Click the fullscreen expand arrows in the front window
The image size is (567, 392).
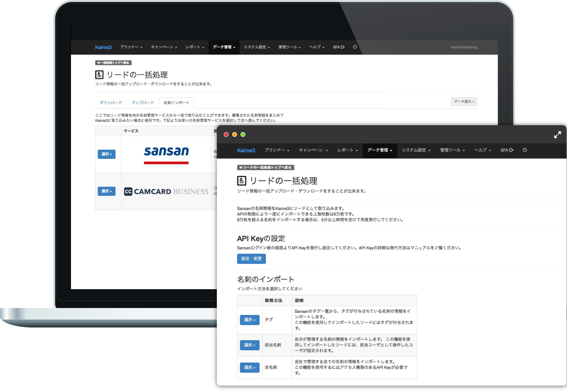557,135
